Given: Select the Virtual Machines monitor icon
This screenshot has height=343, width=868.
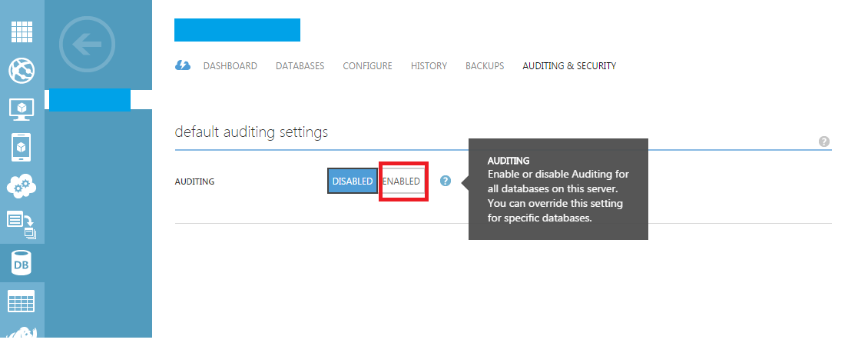Looking at the screenshot, I should click(22, 109).
